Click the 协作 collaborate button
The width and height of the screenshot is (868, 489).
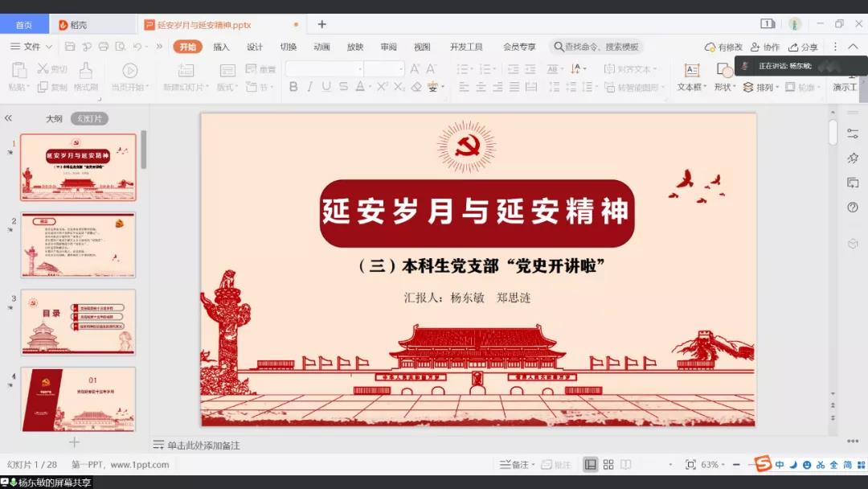pos(765,47)
